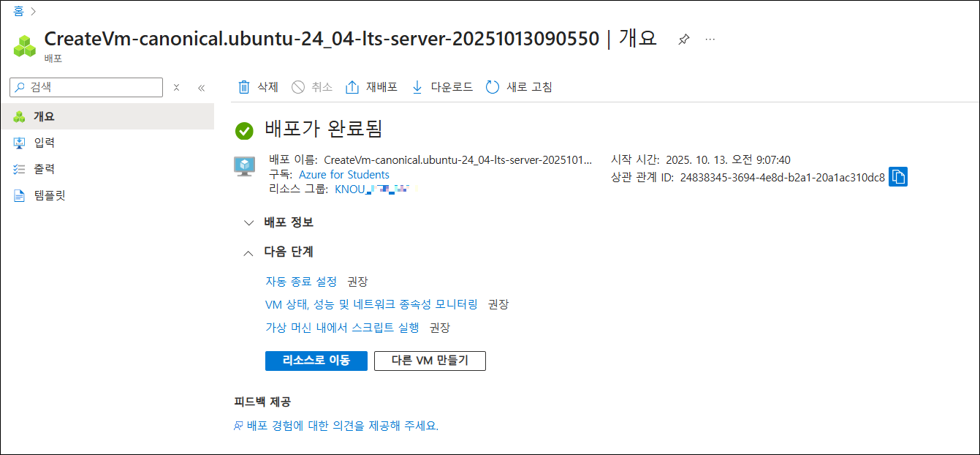This screenshot has width=980, height=455.
Task: Open the 입력 menu item
Action: [107, 143]
